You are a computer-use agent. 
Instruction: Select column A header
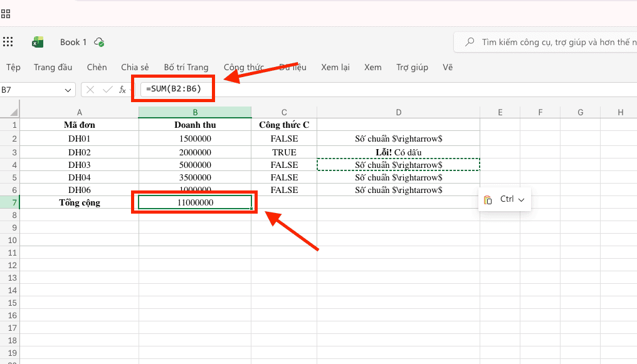coord(79,112)
